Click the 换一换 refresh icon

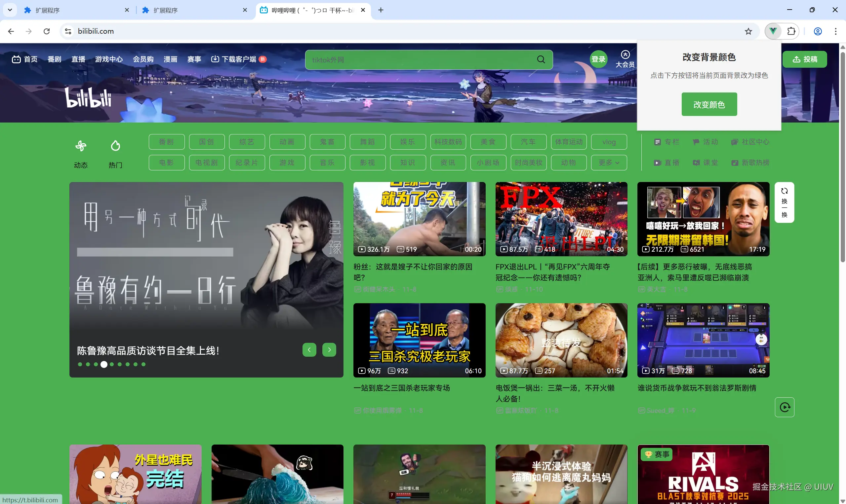[x=785, y=191]
